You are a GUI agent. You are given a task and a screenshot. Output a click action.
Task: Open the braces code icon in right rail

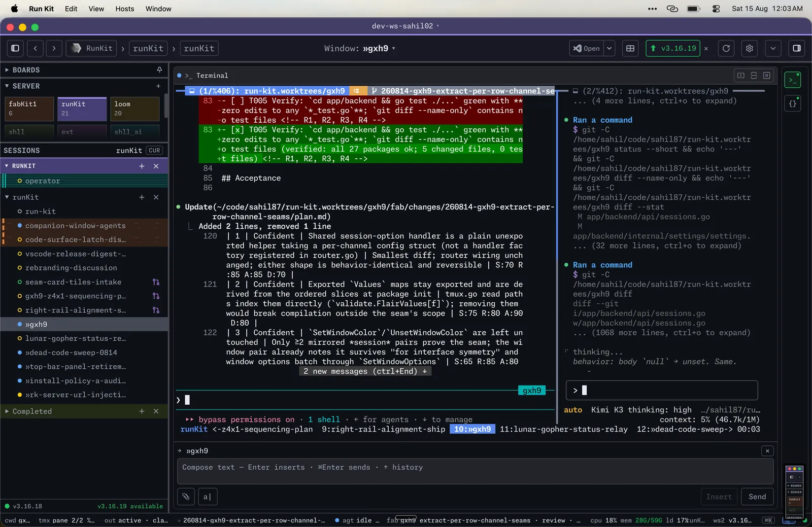point(793,103)
